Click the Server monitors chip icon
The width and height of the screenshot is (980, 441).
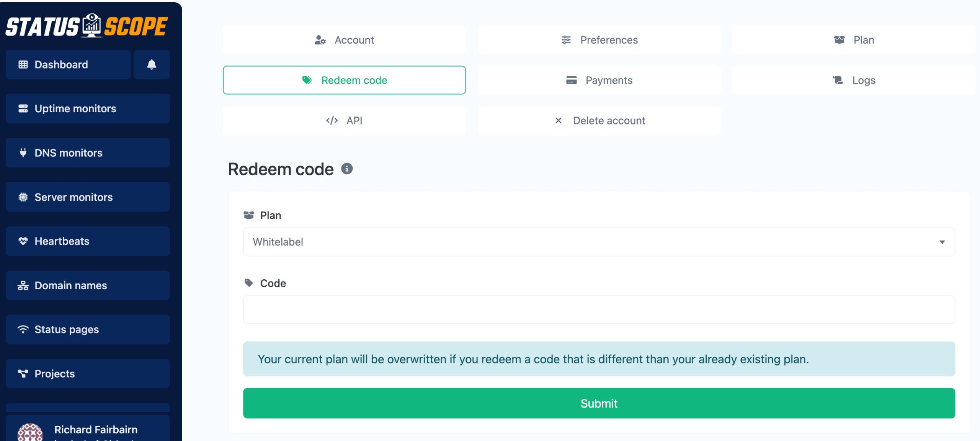(x=23, y=197)
